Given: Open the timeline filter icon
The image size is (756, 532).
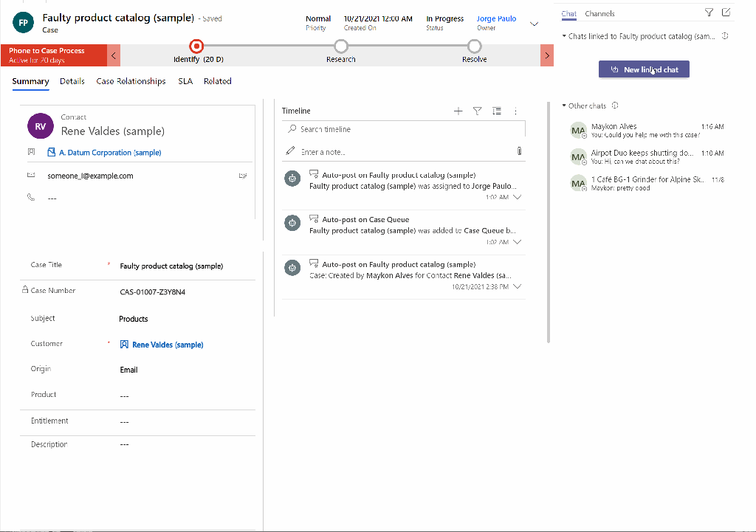Looking at the screenshot, I should [x=477, y=110].
